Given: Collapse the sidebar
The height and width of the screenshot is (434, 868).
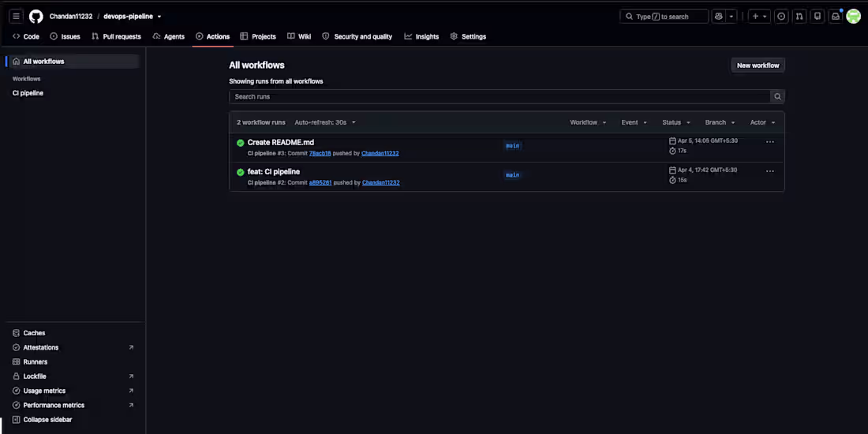Looking at the screenshot, I should tap(42, 420).
